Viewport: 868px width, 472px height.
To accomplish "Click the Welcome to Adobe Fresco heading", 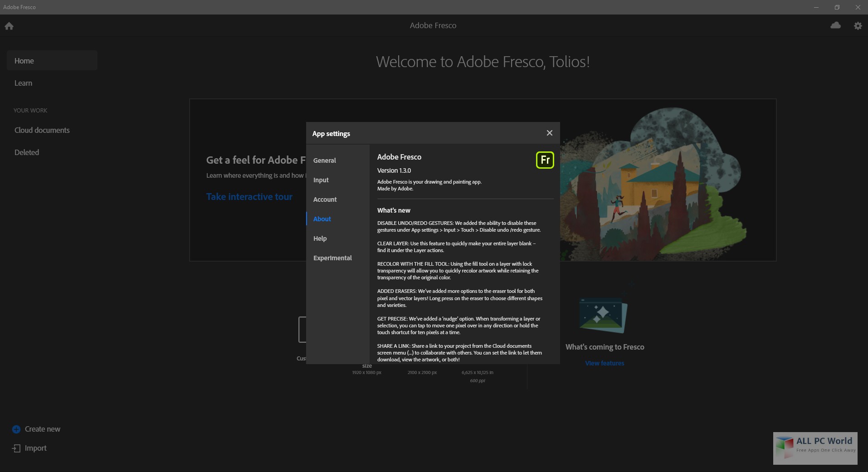I will click(x=483, y=62).
